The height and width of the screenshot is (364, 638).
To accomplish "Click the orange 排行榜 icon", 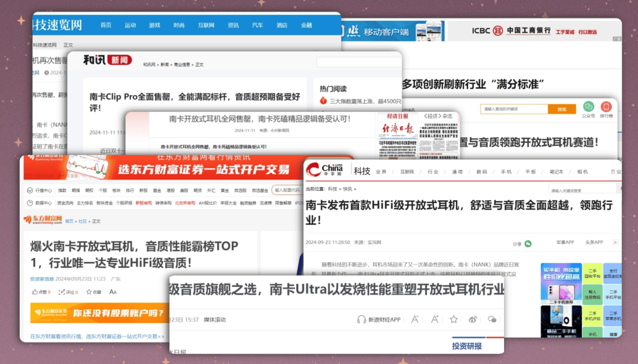I will [x=606, y=107].
